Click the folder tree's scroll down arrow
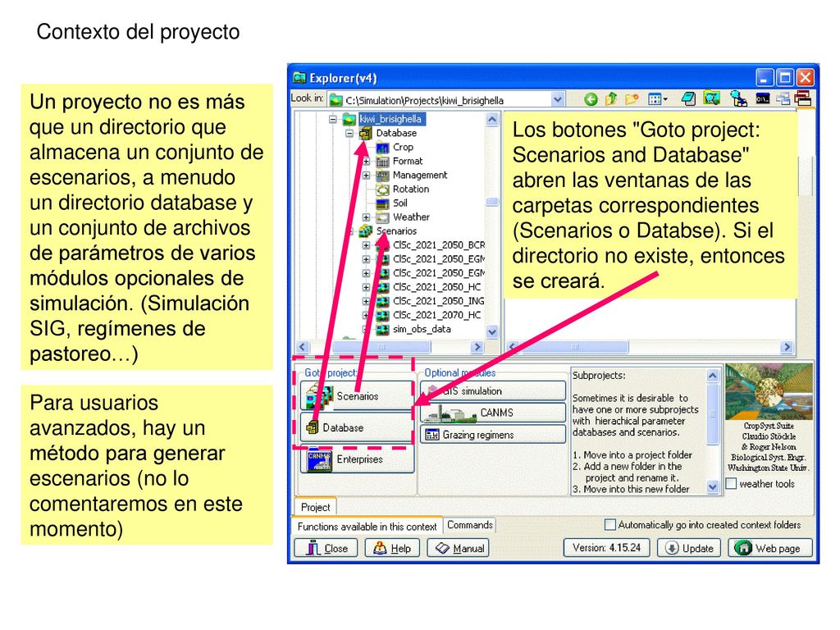Image resolution: width=840 pixels, height=630 pixels. [x=492, y=332]
